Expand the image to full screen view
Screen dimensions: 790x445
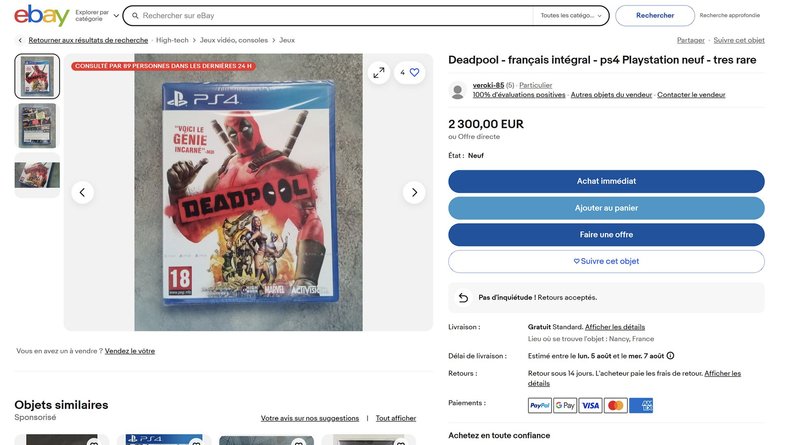tap(379, 73)
